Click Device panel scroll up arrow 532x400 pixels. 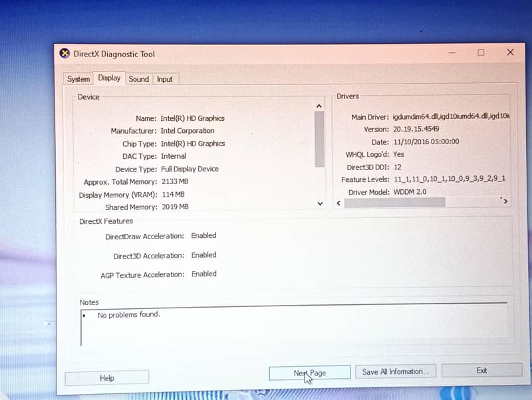point(319,106)
